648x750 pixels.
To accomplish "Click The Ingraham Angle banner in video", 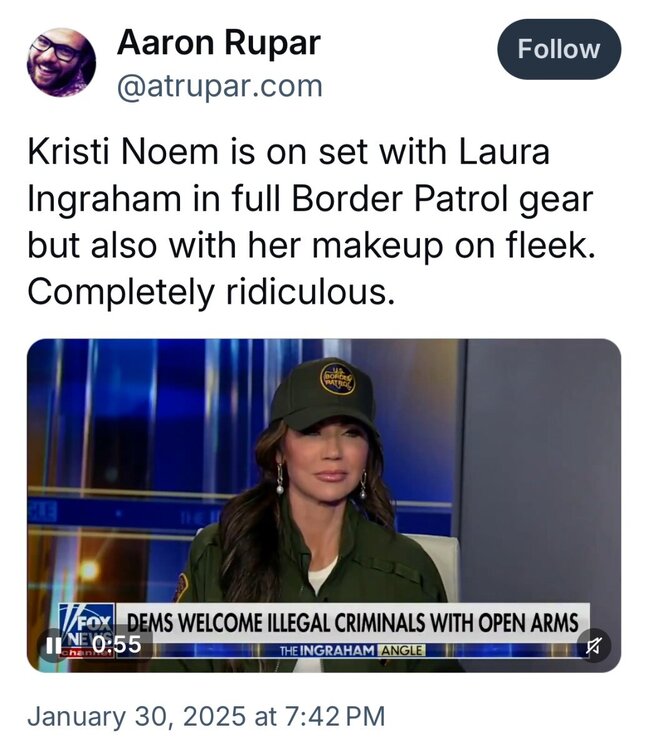I will coord(352,651).
